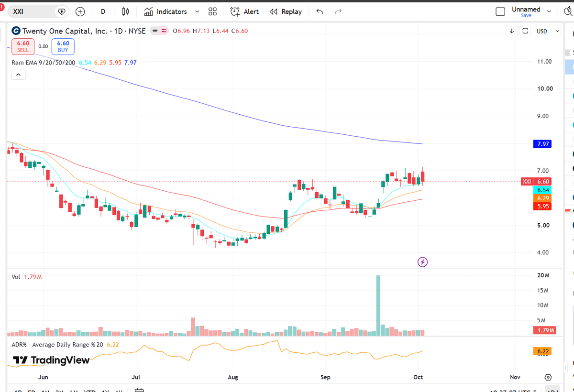The height and width of the screenshot is (392, 574).
Task: Click the Oct label on time axis
Action: [418, 377]
